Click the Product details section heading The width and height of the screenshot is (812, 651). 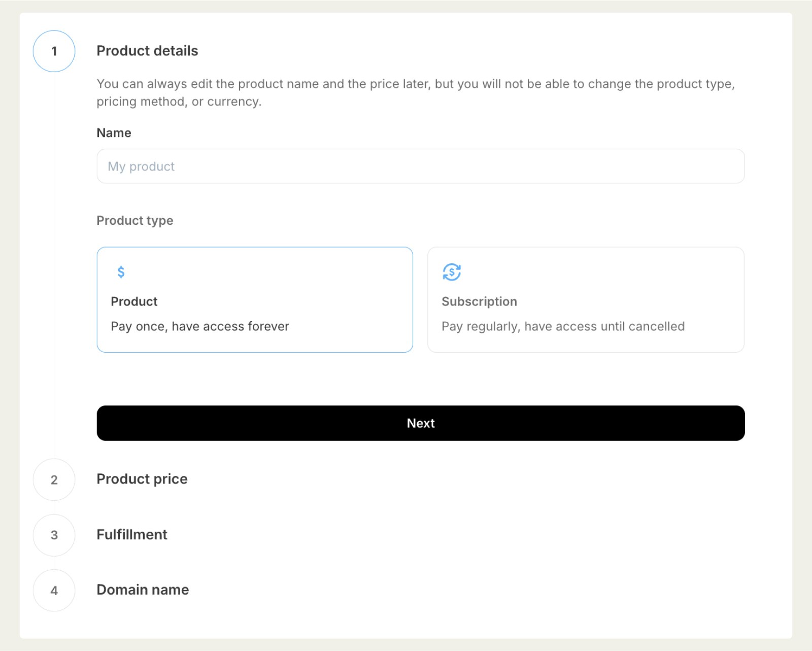pos(147,51)
